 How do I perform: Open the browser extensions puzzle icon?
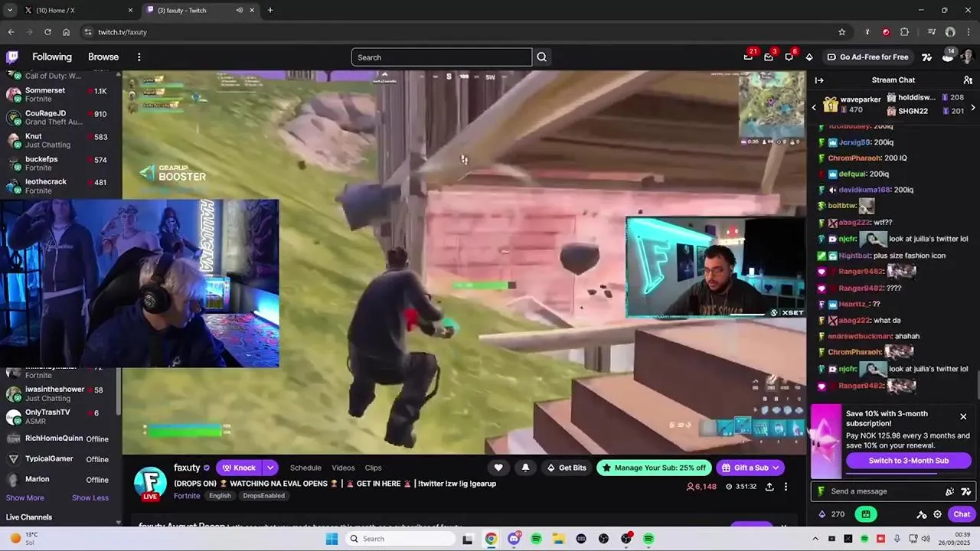pos(904,32)
